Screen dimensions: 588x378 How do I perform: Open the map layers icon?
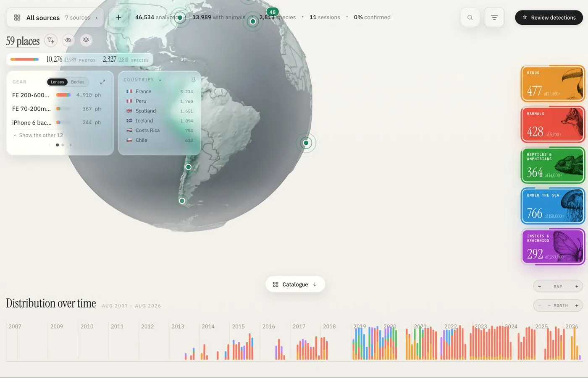coord(86,40)
